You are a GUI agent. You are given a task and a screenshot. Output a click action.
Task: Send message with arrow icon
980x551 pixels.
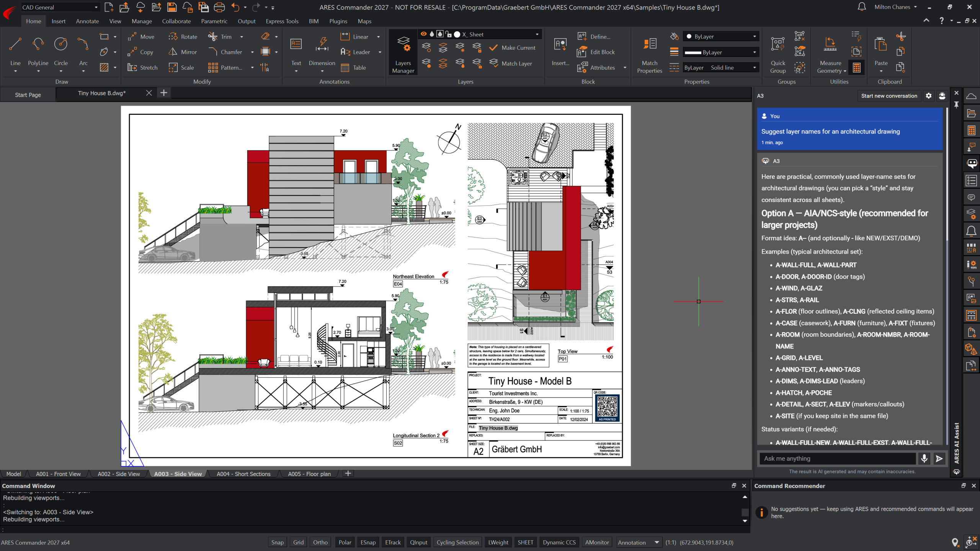939,458
